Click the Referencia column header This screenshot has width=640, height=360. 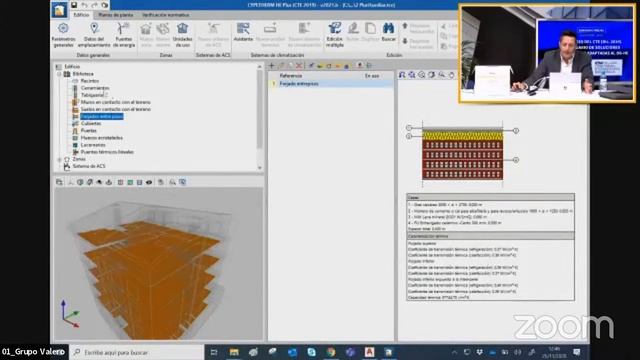click(291, 76)
